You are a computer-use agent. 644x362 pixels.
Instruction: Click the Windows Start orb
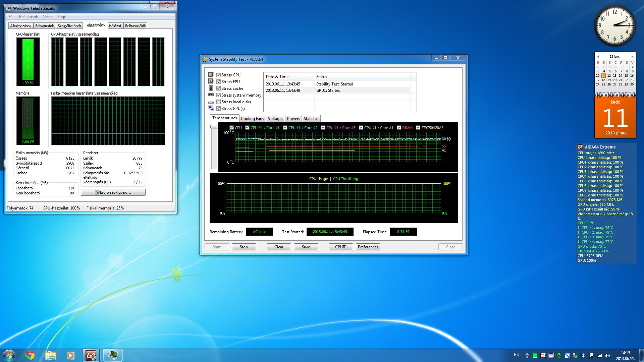[9, 355]
